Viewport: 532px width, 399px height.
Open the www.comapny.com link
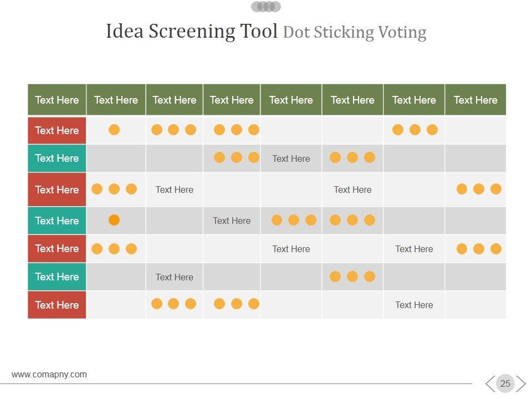tap(49, 375)
